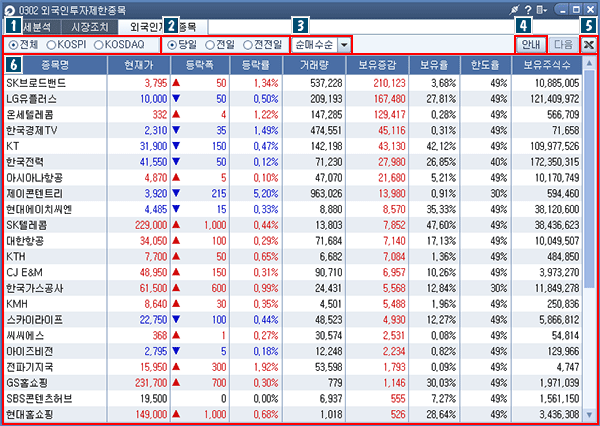Click the 안내 button
The height and width of the screenshot is (426, 600).
coord(530,45)
